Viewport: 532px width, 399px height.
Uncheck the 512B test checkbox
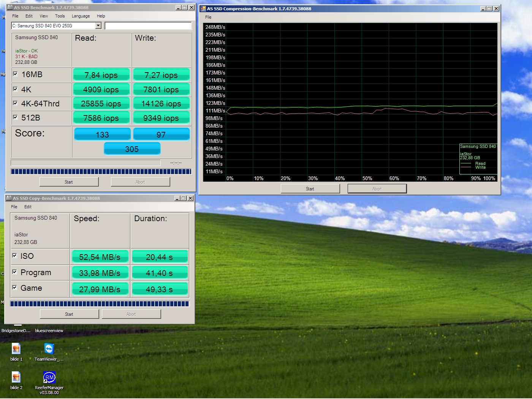pos(15,117)
